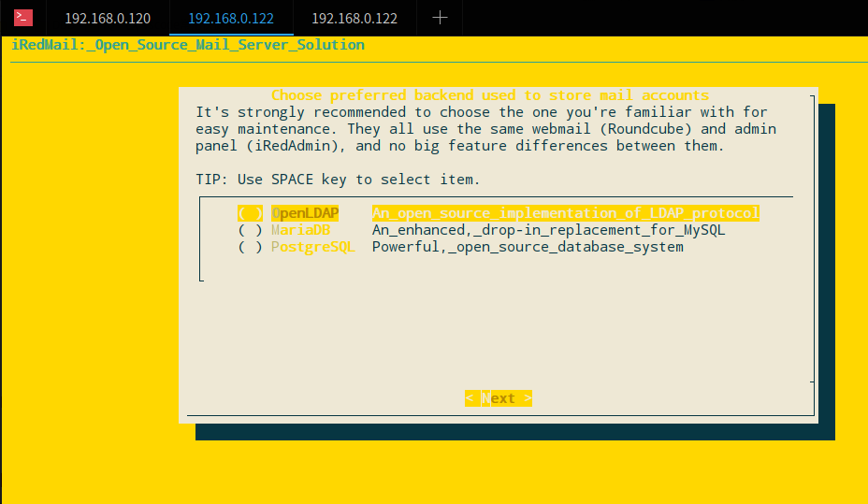Click the PostgreSQL backend label
The image size is (868, 504).
click(x=312, y=247)
